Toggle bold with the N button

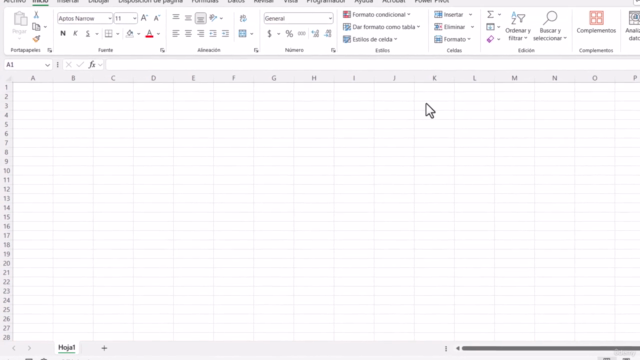pyautogui.click(x=63, y=33)
